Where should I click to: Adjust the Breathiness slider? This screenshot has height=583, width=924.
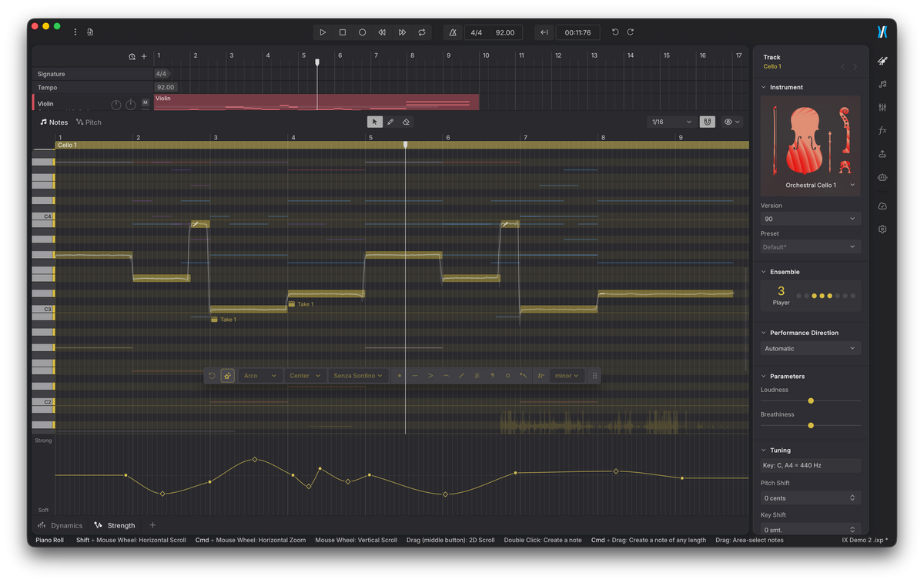[811, 425]
